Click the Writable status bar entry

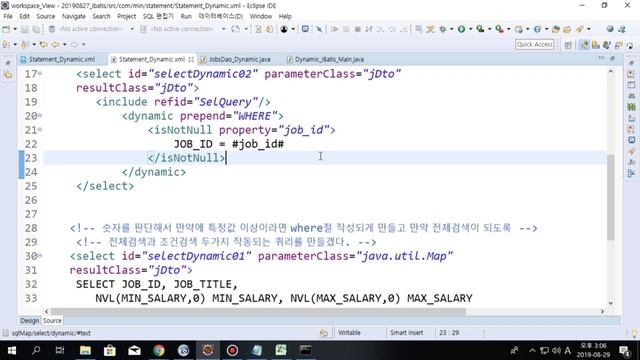click(x=349, y=333)
